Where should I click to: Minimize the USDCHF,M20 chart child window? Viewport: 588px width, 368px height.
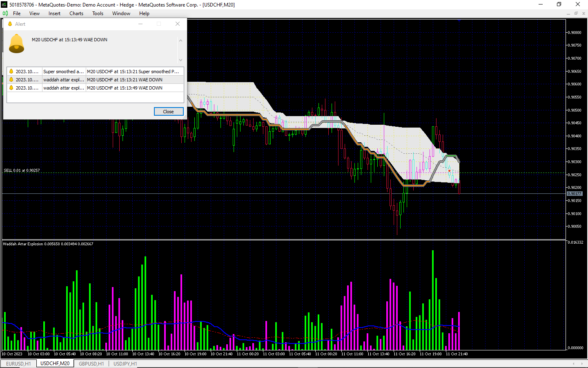pyautogui.click(x=568, y=13)
